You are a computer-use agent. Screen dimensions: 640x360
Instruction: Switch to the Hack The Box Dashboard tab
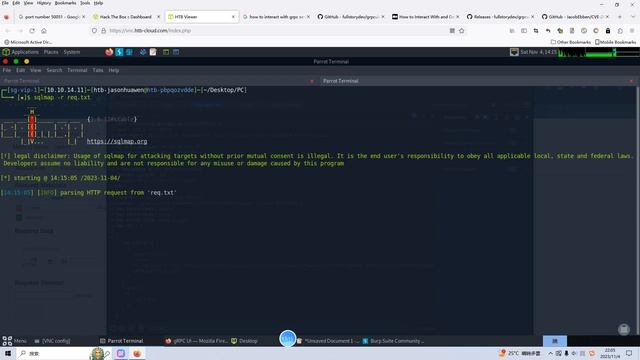tap(126, 17)
